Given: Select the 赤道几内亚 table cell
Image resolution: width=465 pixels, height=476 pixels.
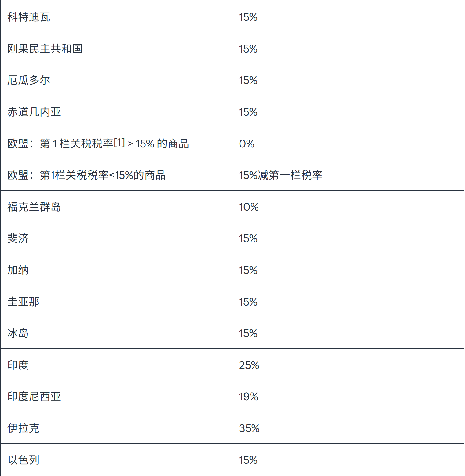Looking at the screenshot, I should pos(34,112).
